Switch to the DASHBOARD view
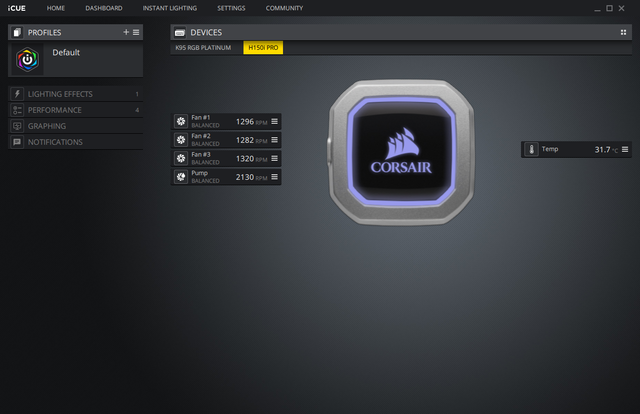 pos(104,8)
